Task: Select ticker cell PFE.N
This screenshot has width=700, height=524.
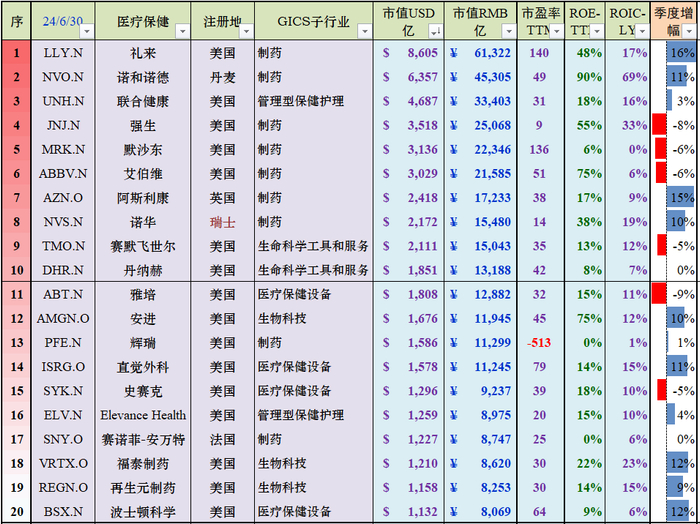Action: (x=63, y=342)
